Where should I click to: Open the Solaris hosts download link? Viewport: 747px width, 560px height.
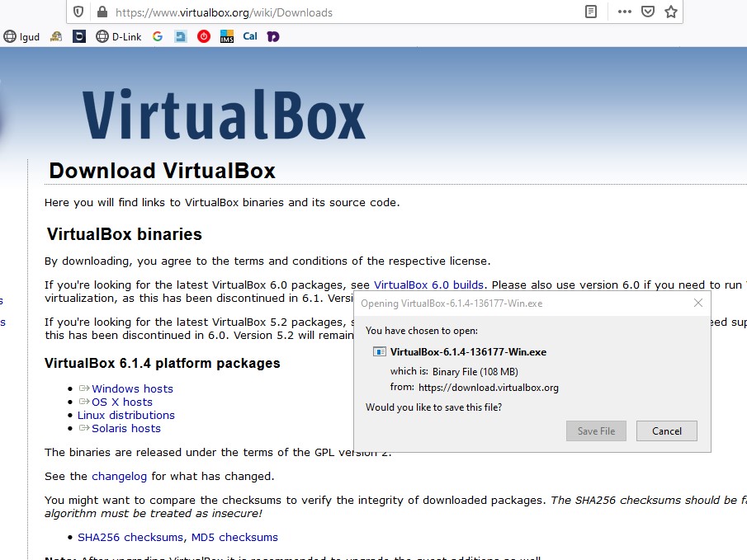point(126,429)
